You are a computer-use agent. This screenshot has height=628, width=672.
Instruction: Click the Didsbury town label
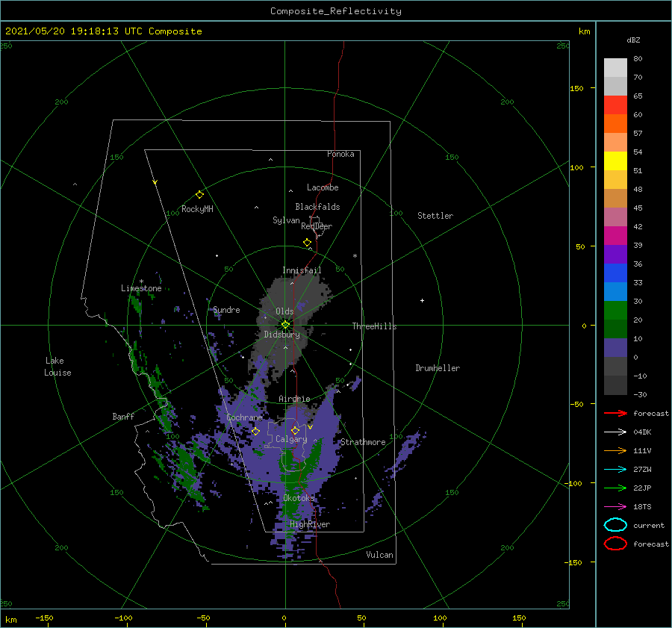[281, 335]
